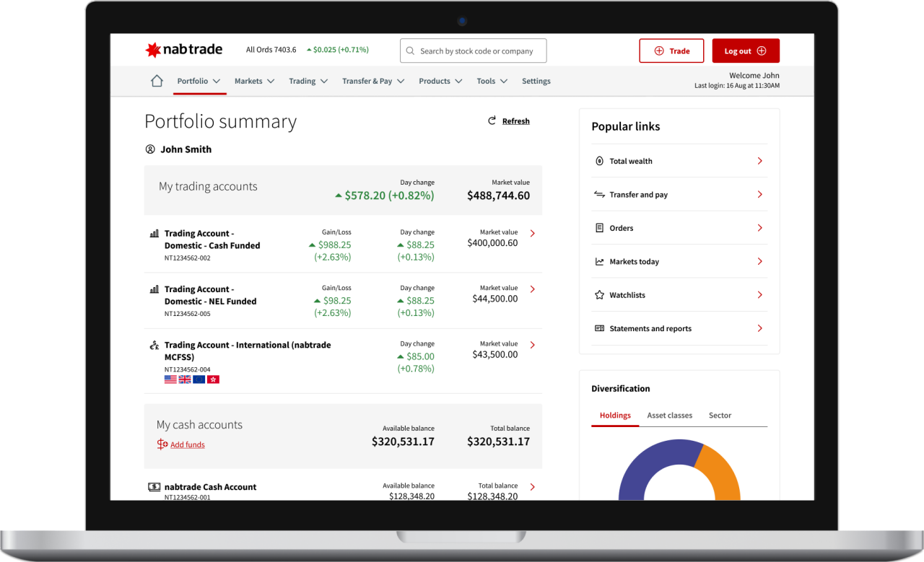Click the Total wealth icon
Viewport: 924px width, 562px height.
point(599,161)
